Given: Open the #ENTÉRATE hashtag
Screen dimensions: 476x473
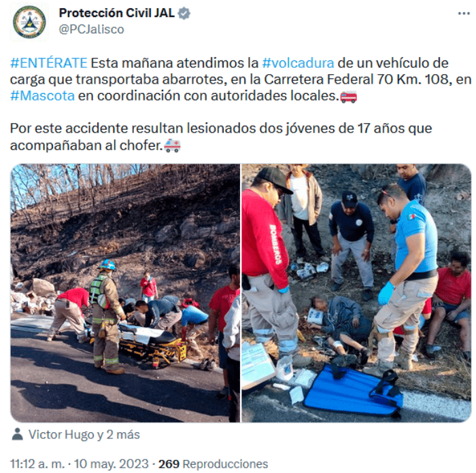Looking at the screenshot, I should 49,63.
